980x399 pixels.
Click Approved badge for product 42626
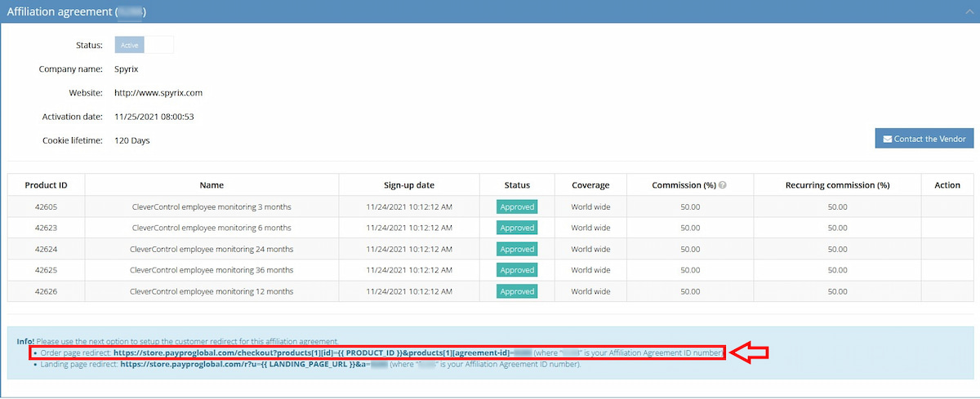(517, 291)
